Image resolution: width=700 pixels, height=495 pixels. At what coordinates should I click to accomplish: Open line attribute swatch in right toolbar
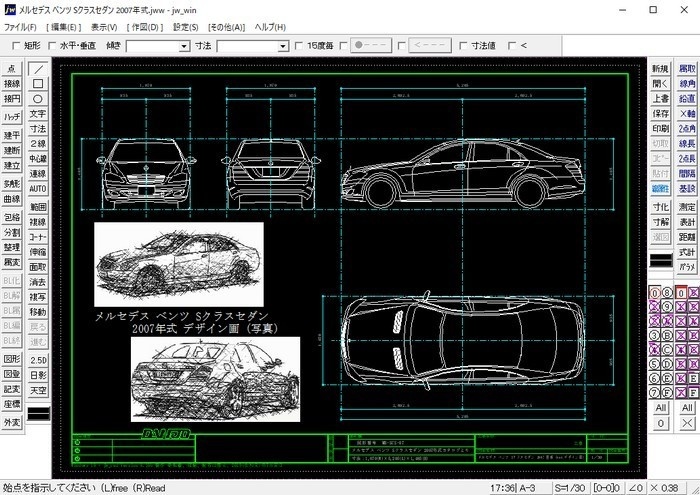pyautogui.click(x=661, y=261)
